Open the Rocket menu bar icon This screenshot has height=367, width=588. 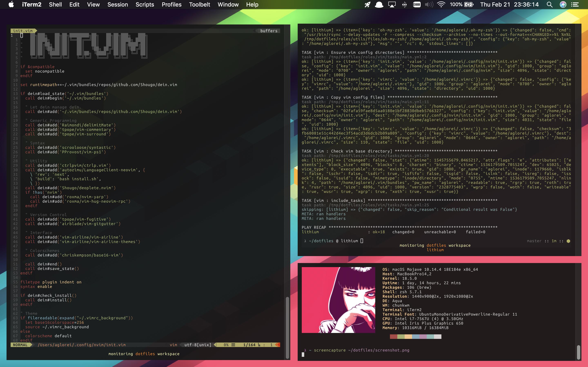pyautogui.click(x=367, y=5)
